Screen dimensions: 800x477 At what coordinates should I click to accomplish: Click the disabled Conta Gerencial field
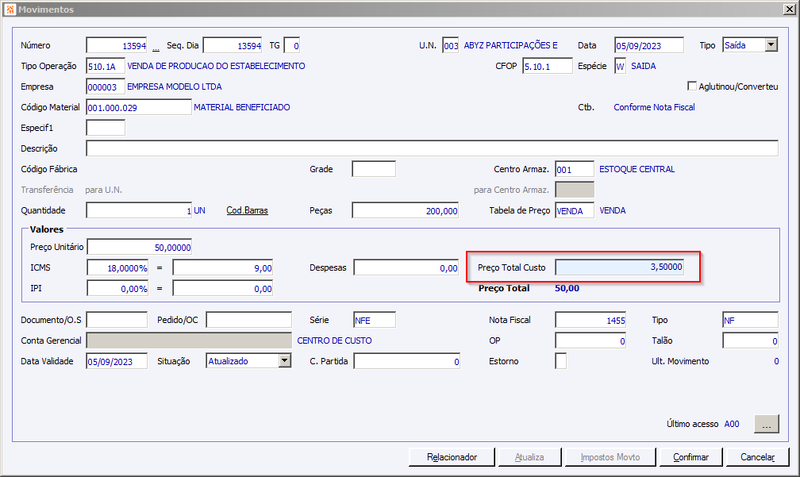(189, 340)
